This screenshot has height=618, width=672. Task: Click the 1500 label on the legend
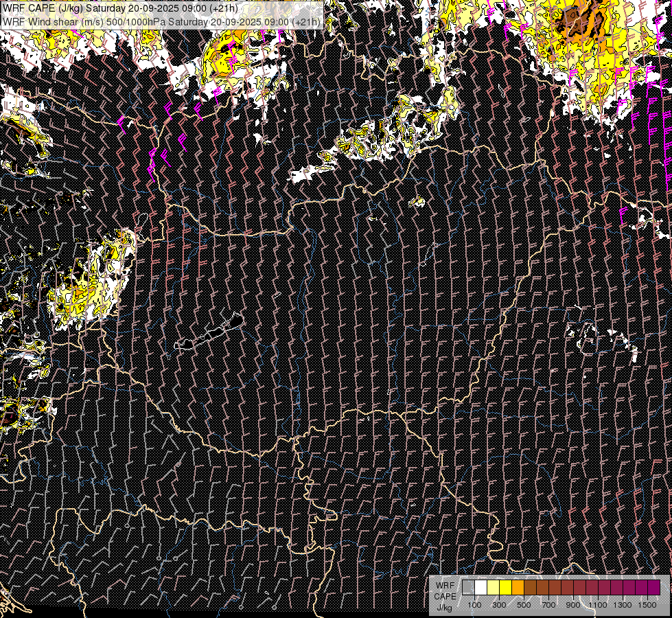[647, 604]
